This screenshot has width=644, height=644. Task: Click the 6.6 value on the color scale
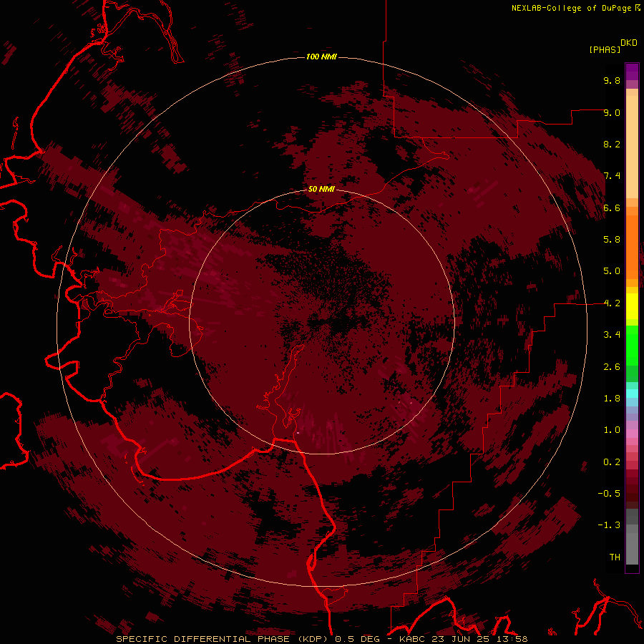click(612, 208)
